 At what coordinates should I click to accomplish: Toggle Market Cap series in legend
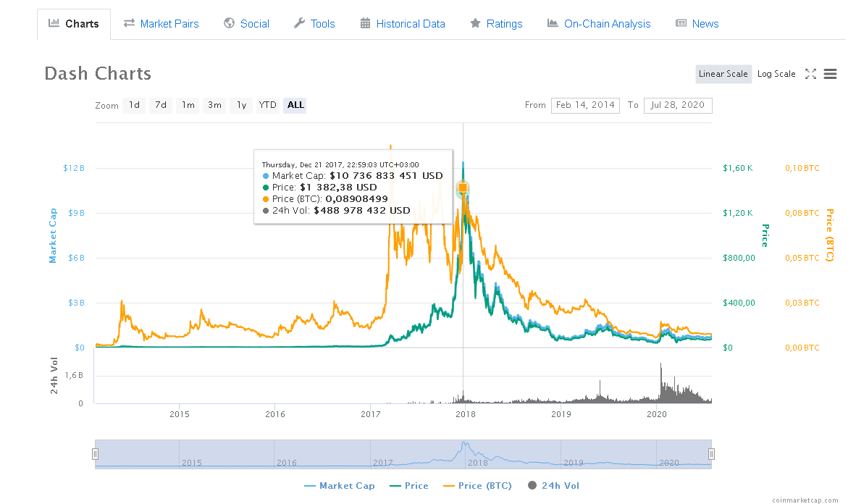coord(340,485)
